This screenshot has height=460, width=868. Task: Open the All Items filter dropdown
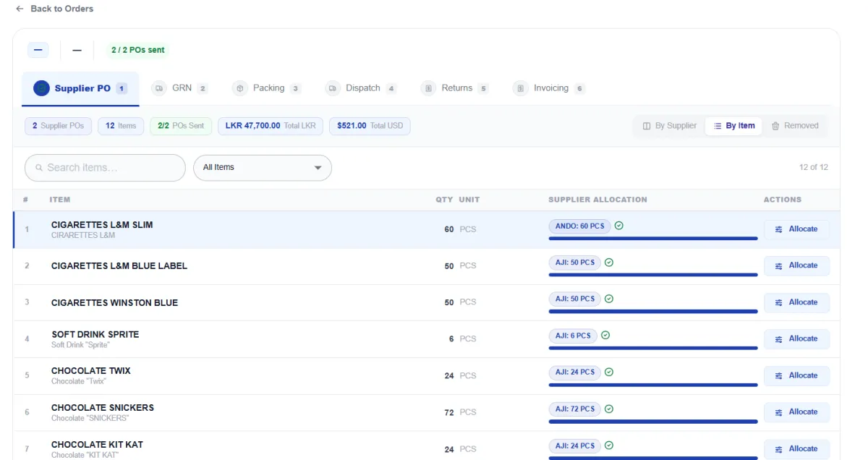click(263, 168)
